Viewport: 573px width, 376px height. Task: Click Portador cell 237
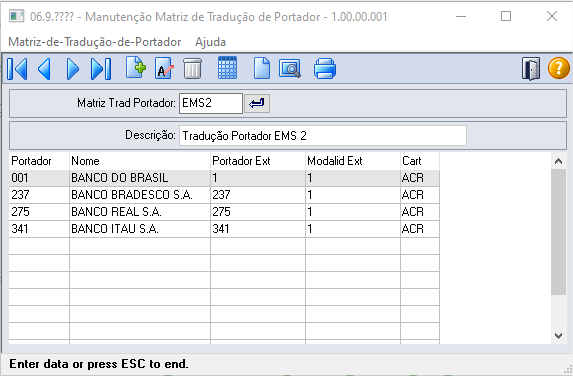pyautogui.click(x=39, y=195)
